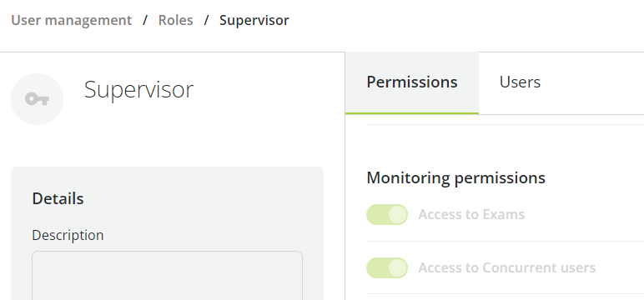
Task: Focus the Description text box
Action: tap(167, 275)
